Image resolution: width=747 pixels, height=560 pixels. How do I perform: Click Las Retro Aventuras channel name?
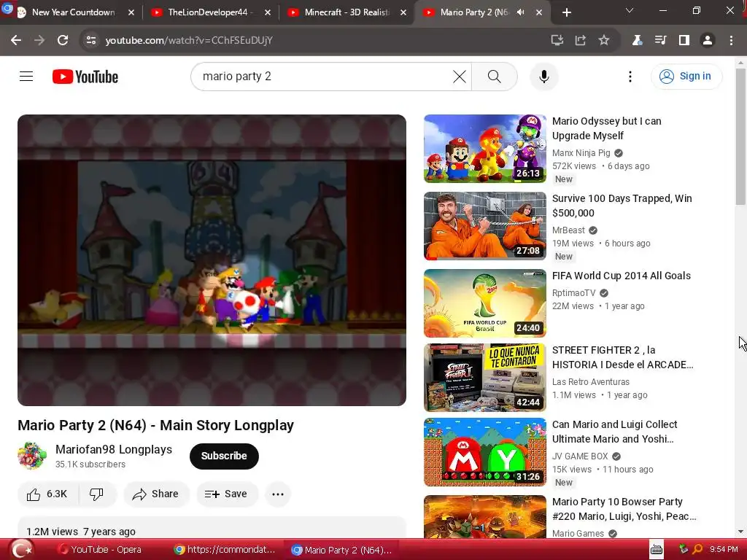click(591, 382)
